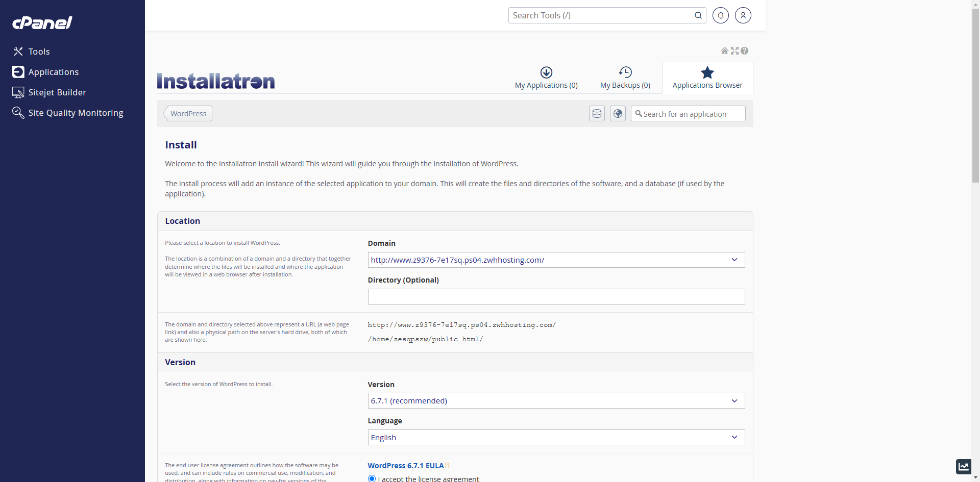
Task: Focus Search for an application field
Action: pyautogui.click(x=688, y=114)
